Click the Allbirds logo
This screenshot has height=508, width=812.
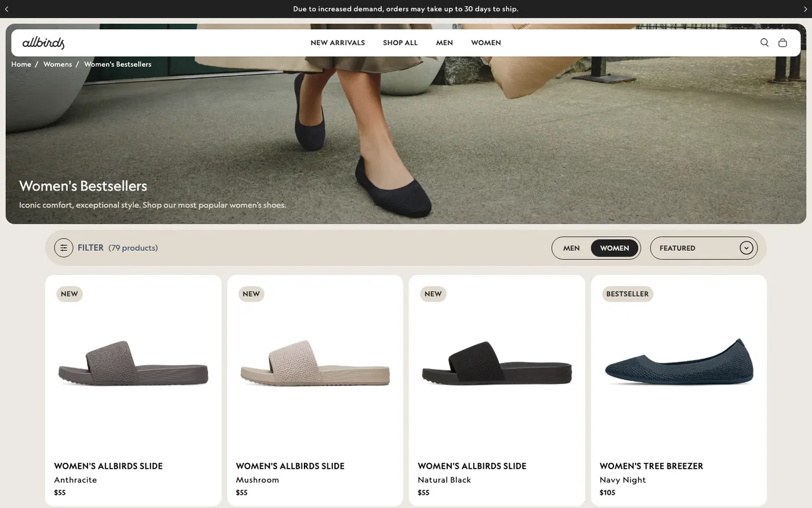pos(43,43)
